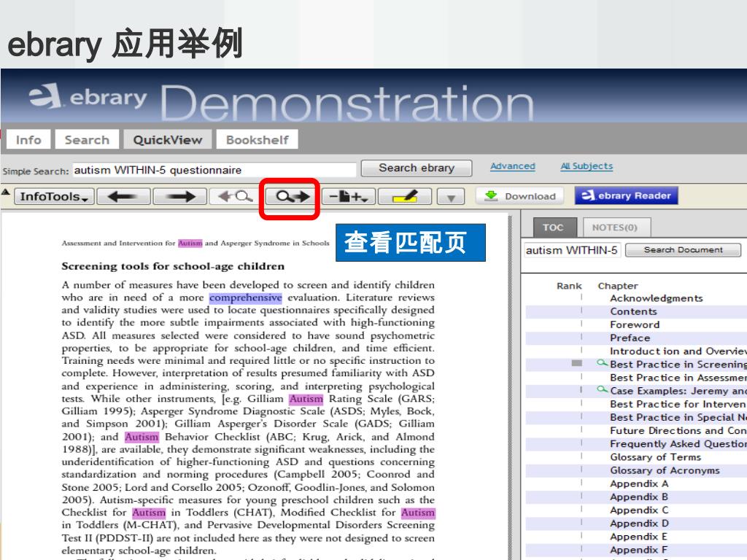This screenshot has height=560, width=747.
Task: Open the All Subjects link
Action: (x=587, y=166)
